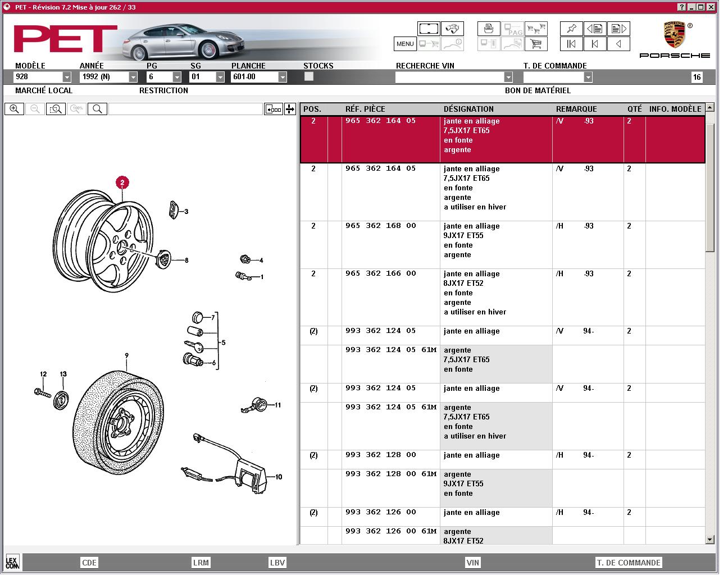Viewport: 728px width, 575px height.
Task: Open the single shopping cart icon
Action: (x=536, y=44)
